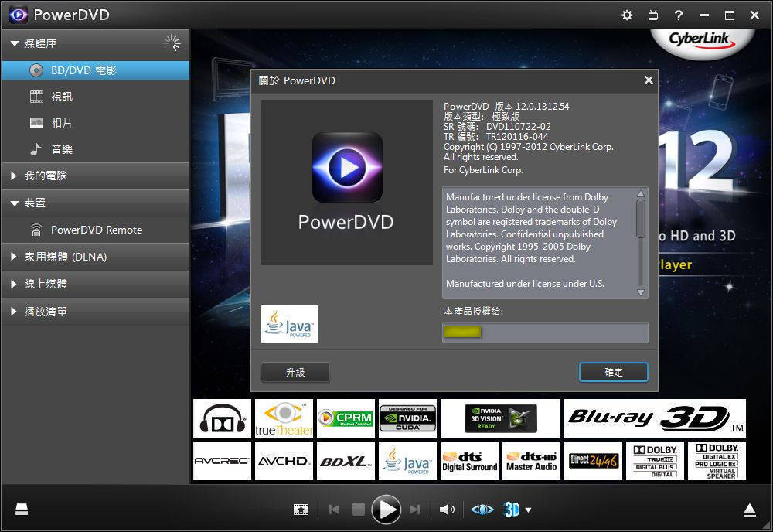Expand the 我的電腦 section

(x=14, y=176)
